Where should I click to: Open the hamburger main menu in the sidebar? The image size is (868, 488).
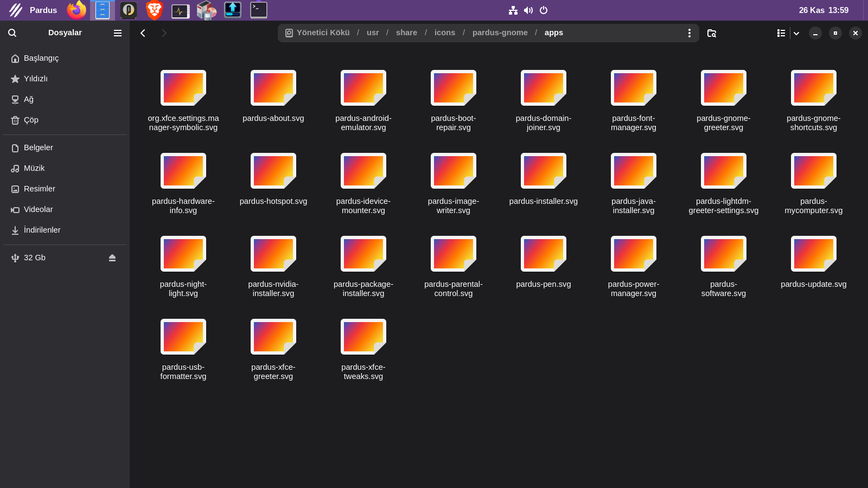[117, 33]
